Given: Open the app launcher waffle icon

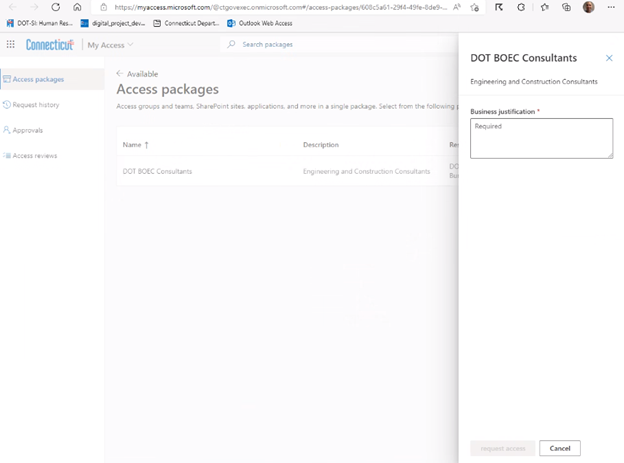Looking at the screenshot, I should pos(11,44).
